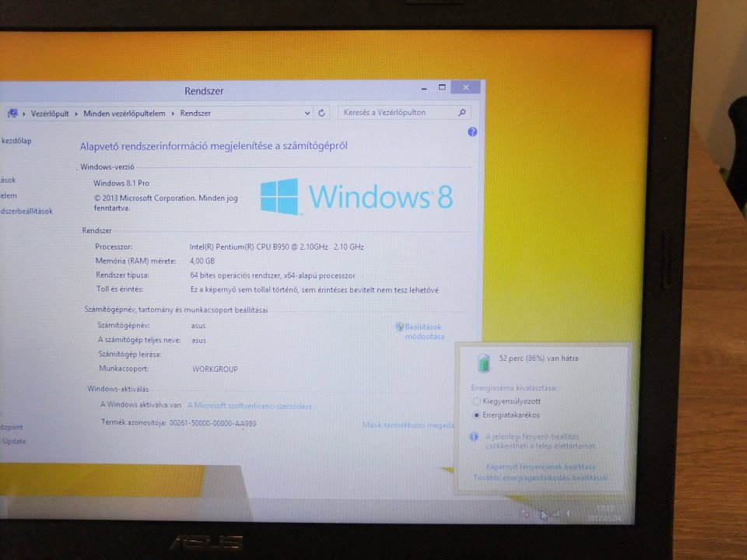Click Másik termékkulcs megadása link
The image size is (747, 560).
pos(408,425)
